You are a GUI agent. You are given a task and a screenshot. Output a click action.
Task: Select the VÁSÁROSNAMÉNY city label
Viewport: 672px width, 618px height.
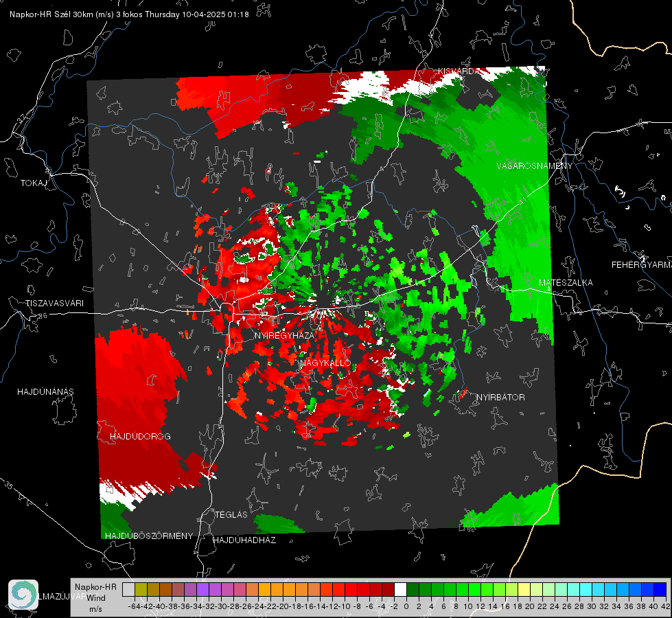[535, 166]
